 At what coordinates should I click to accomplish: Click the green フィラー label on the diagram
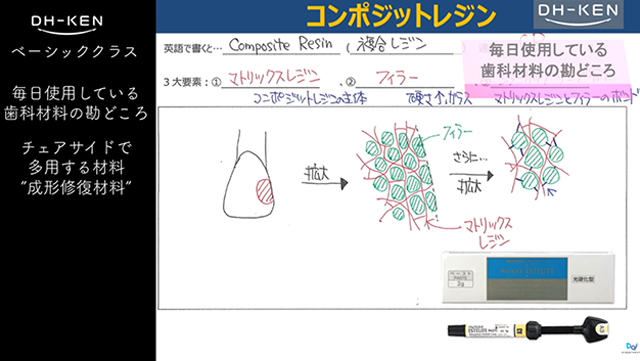[x=457, y=133]
